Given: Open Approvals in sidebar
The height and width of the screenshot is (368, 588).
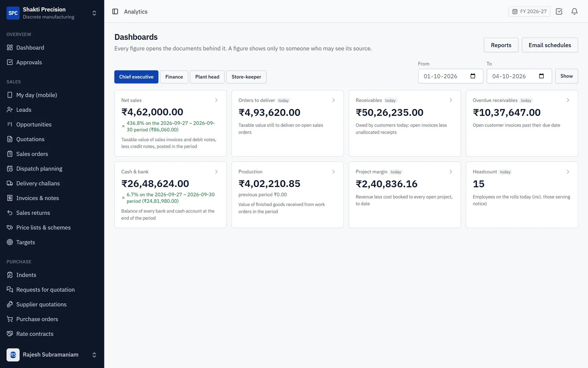Looking at the screenshot, I should coord(52,62).
